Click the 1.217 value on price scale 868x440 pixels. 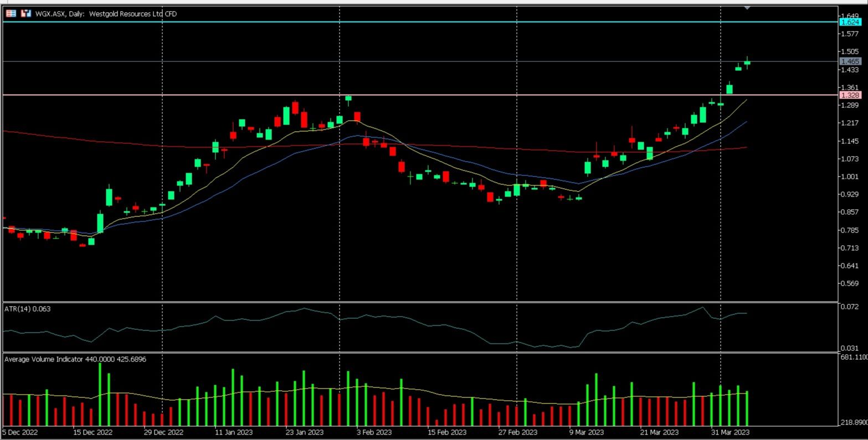tap(850, 123)
